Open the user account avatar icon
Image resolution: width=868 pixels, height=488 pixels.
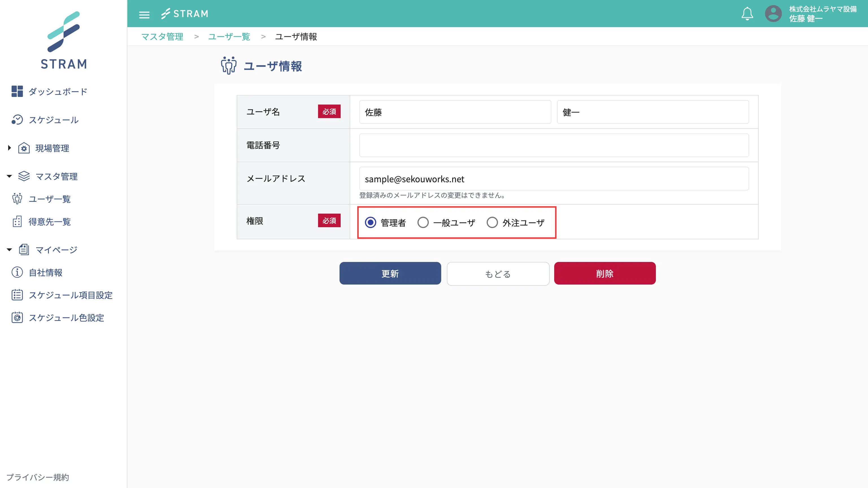pyautogui.click(x=773, y=14)
